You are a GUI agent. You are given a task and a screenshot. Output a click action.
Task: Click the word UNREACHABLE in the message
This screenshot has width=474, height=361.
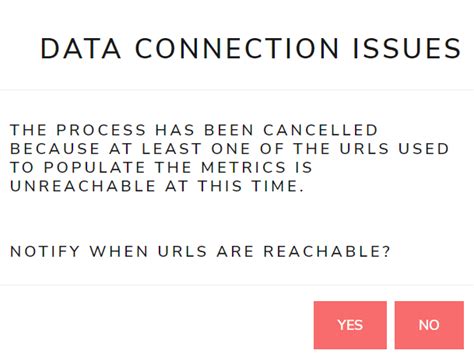coord(83,186)
